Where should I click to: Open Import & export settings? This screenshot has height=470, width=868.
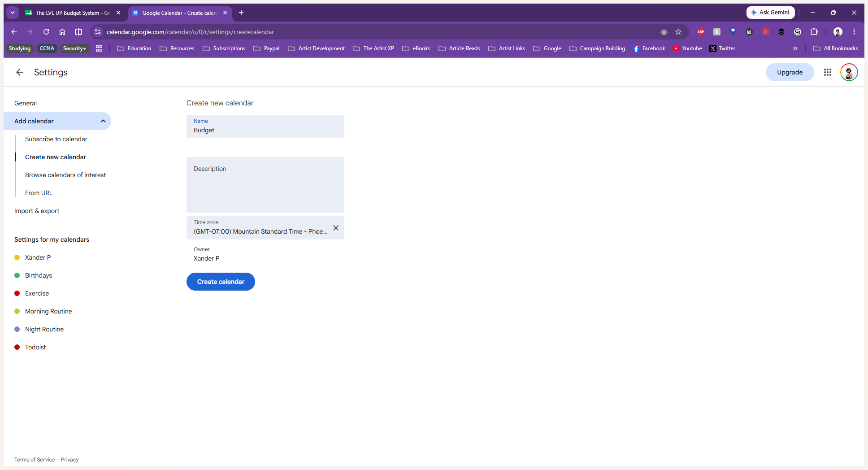point(37,211)
